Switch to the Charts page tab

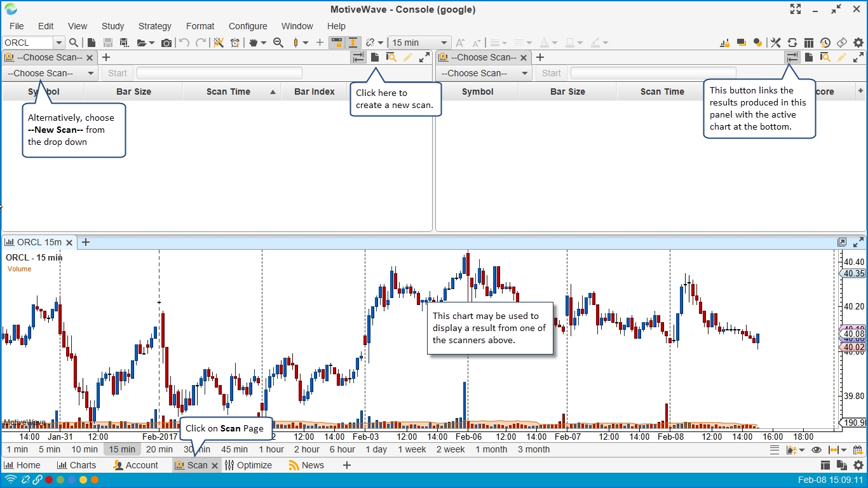76,465
